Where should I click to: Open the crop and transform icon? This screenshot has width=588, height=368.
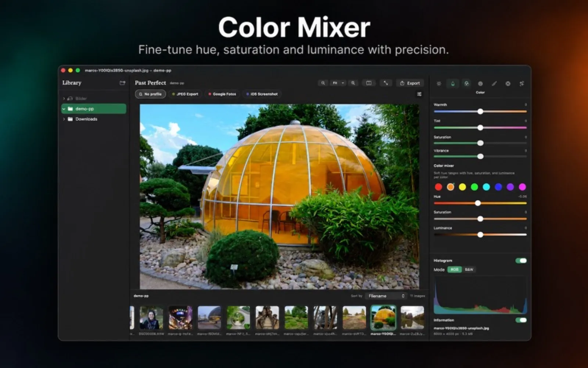521,84
